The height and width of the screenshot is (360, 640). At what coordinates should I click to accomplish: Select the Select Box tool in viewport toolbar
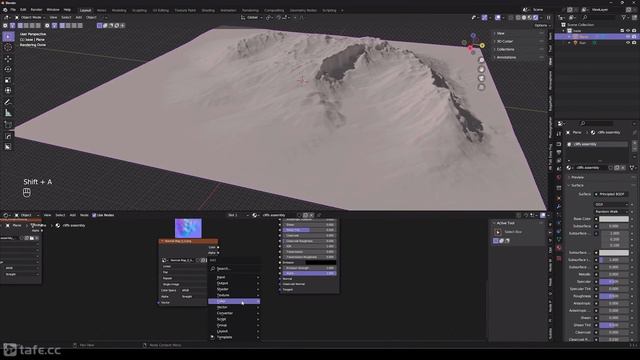tap(8, 37)
